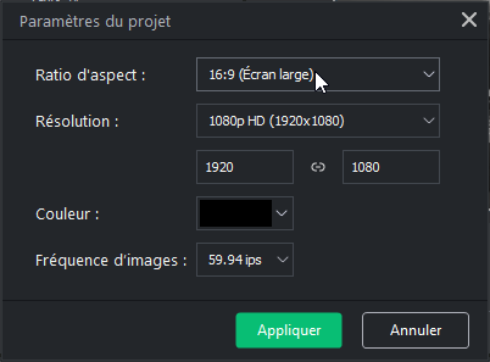Open the 59.94 ips frame rate dropdown

245,260
